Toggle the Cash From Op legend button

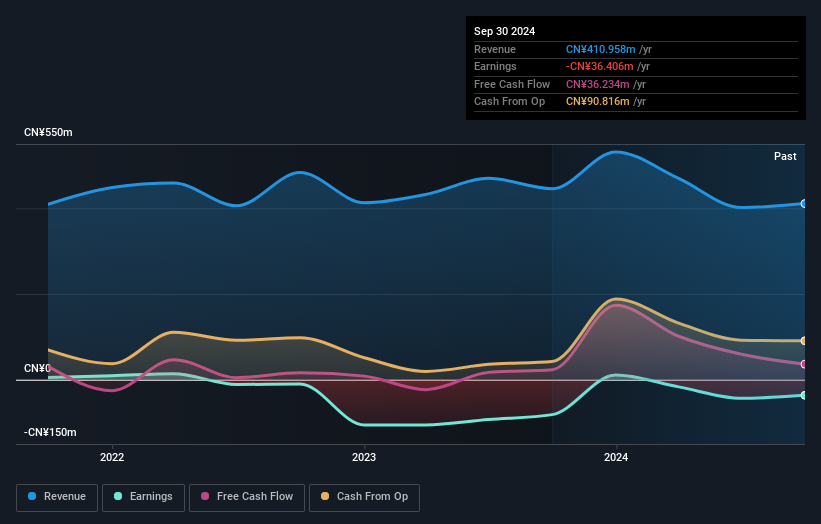point(364,497)
